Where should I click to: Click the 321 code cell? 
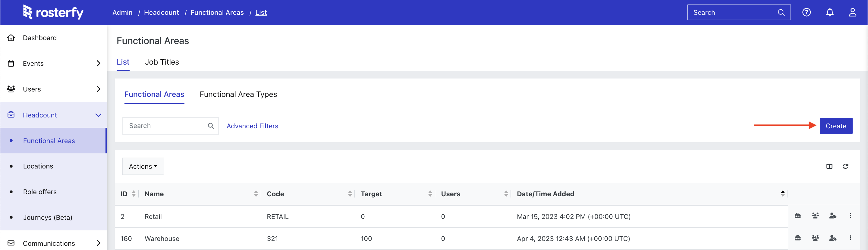pyautogui.click(x=272, y=239)
